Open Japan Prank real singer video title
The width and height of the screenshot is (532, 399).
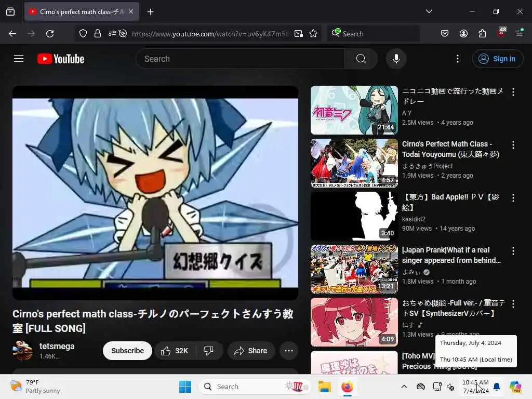click(451, 255)
